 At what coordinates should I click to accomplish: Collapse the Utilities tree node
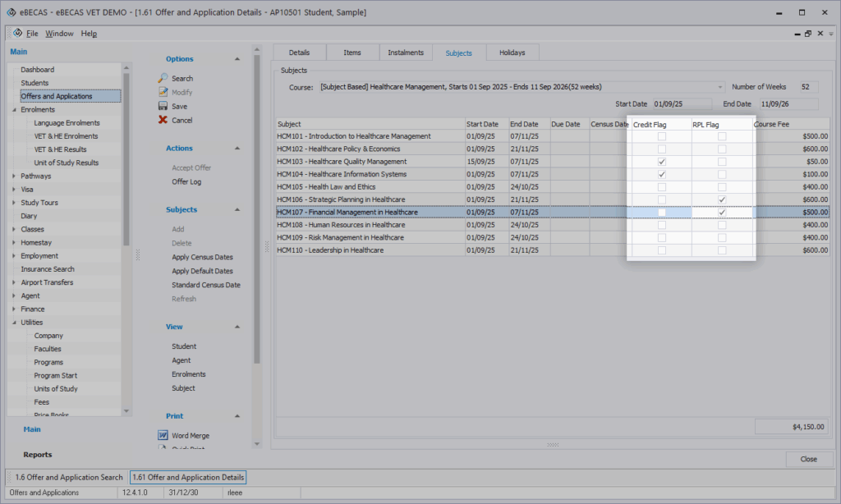[x=15, y=323]
